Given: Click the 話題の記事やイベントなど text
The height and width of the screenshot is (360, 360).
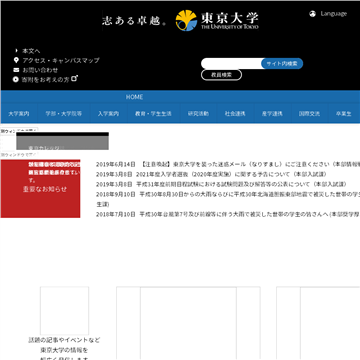Looking at the screenshot, I should [x=64, y=340].
